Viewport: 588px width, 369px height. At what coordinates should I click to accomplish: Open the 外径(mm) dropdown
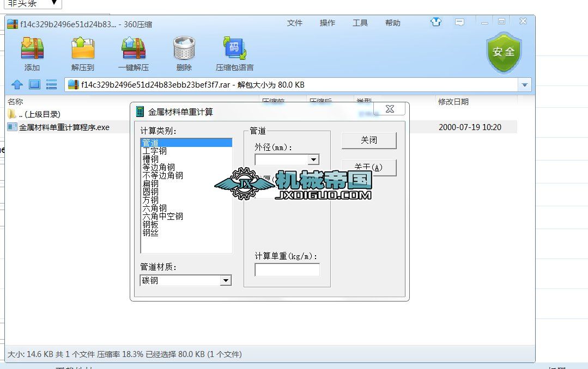[313, 159]
